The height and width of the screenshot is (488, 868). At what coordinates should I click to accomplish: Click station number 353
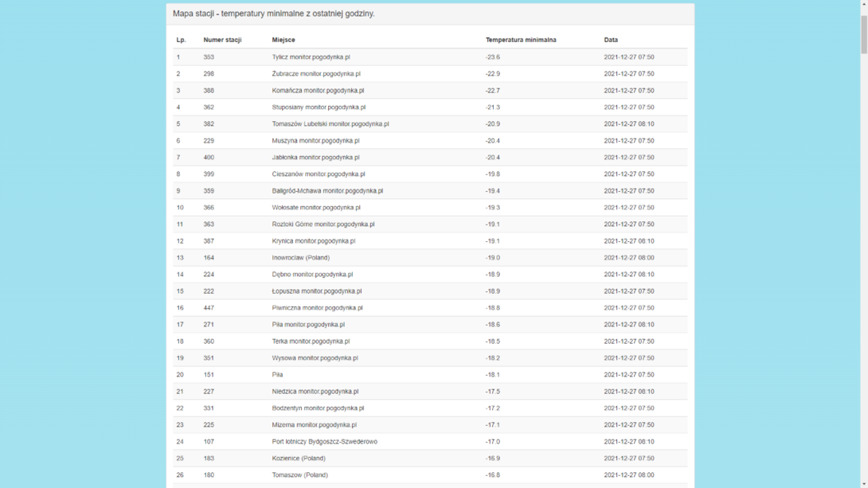pos(209,57)
